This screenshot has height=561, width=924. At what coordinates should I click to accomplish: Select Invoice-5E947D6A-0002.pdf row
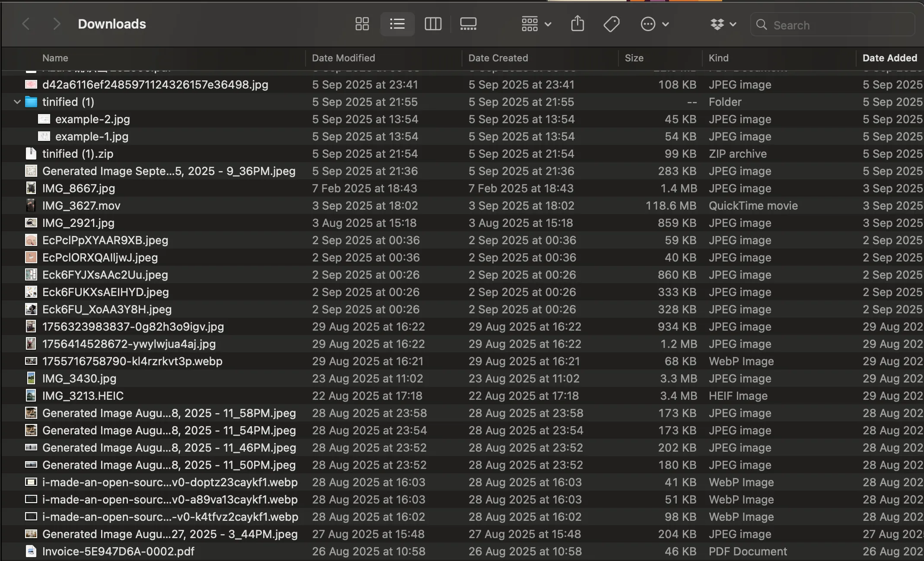pos(118,551)
